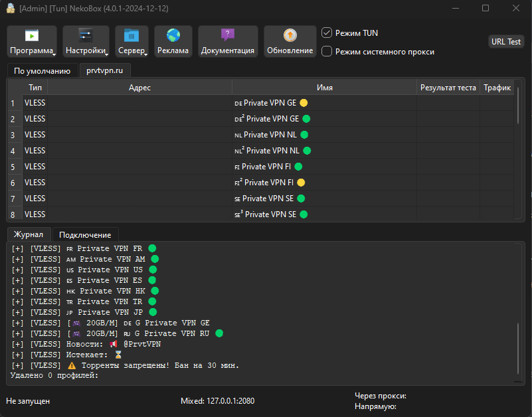Switch to the По умолчанию tab
Image resolution: width=532 pixels, height=417 pixels.
click(42, 70)
